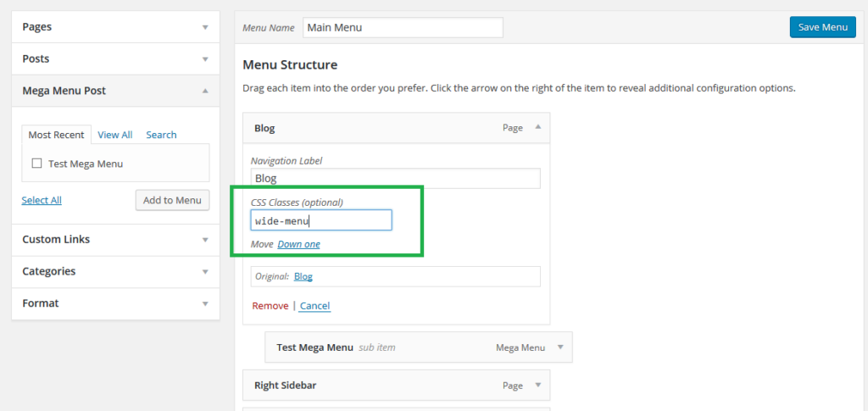Check the Test Mega Menu checkbox
The image size is (868, 411).
(36, 164)
